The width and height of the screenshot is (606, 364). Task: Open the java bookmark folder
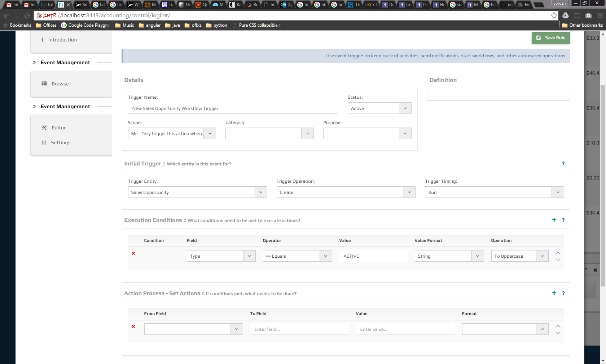pos(172,25)
